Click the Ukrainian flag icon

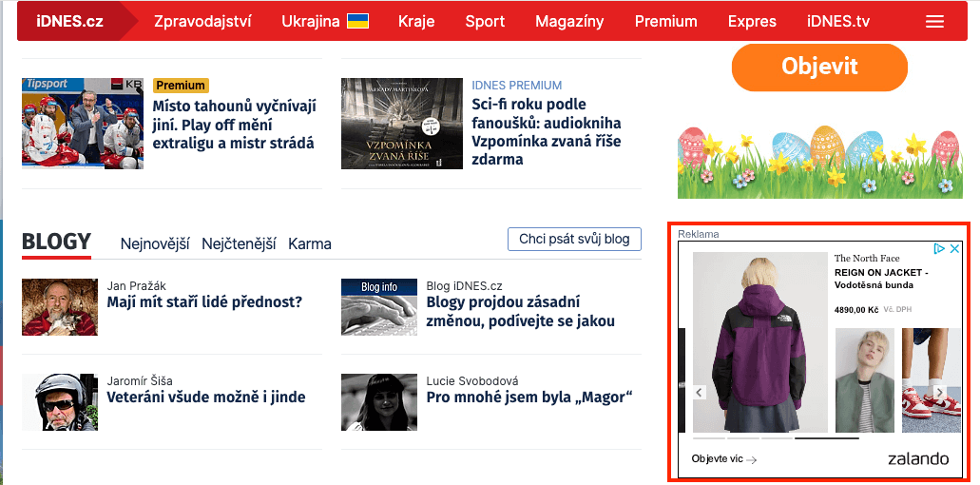coord(357,21)
